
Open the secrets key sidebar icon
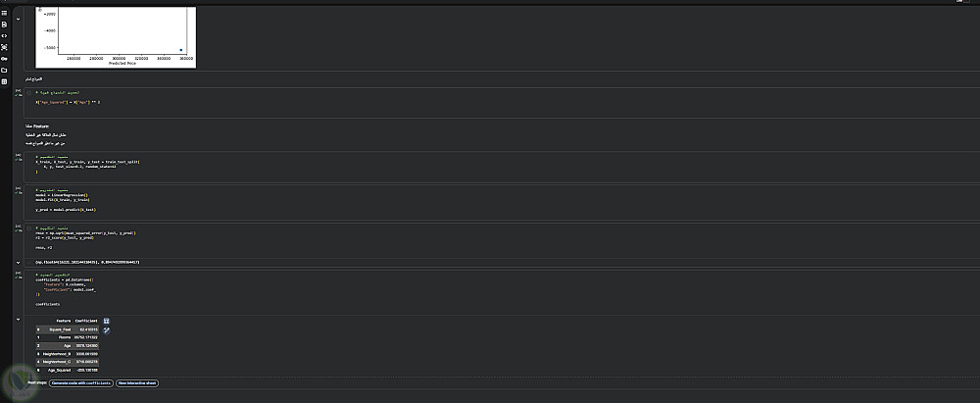[4, 59]
